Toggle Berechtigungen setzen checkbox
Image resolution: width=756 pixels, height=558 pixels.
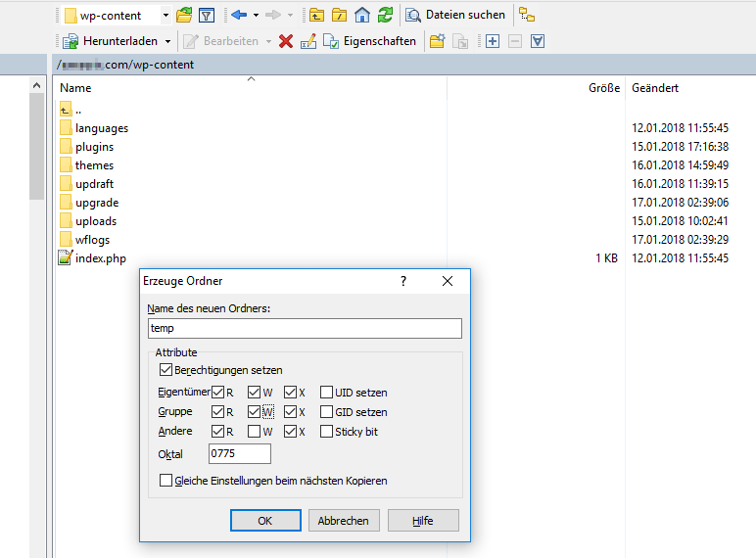coord(165,370)
